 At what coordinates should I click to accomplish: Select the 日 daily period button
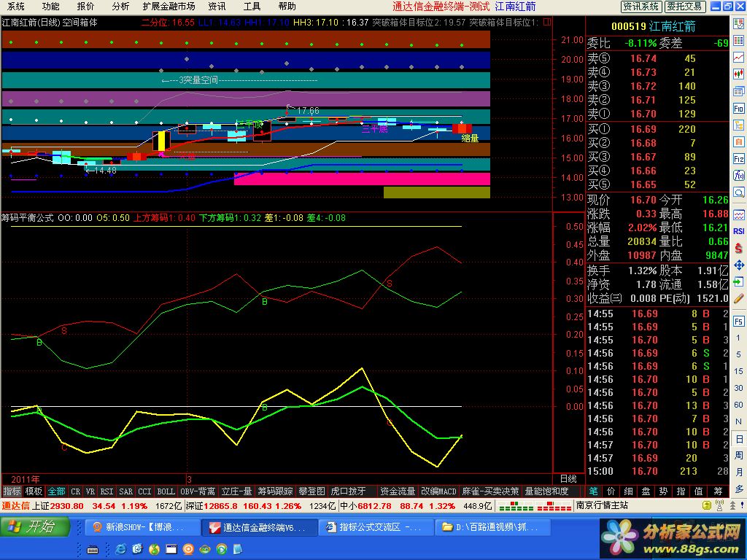[739, 438]
